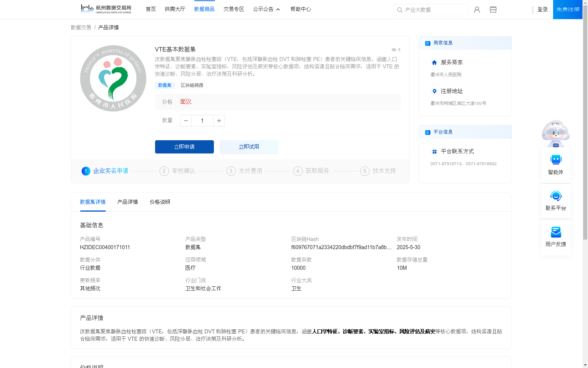Go to 首页 in navigation
This screenshot has width=588, height=368.
click(x=151, y=9)
